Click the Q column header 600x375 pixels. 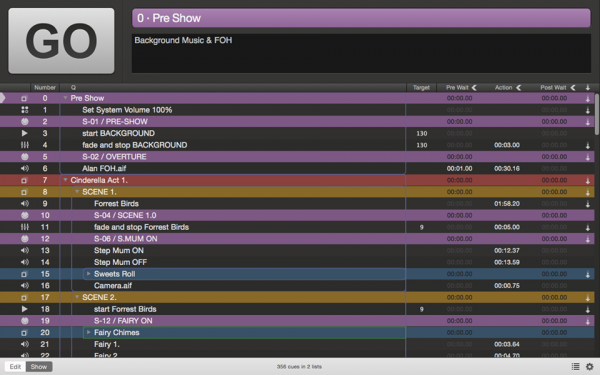pyautogui.click(x=233, y=88)
